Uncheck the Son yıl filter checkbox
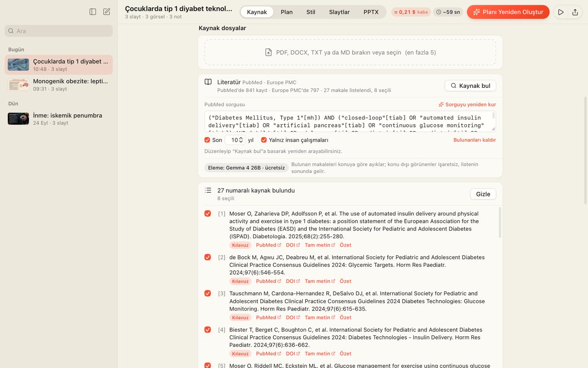 pos(207,140)
